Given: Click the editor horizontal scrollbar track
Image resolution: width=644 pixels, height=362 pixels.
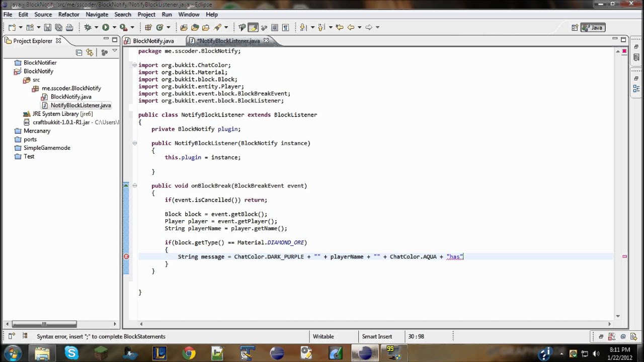Looking at the screenshot, I should pos(375,324).
